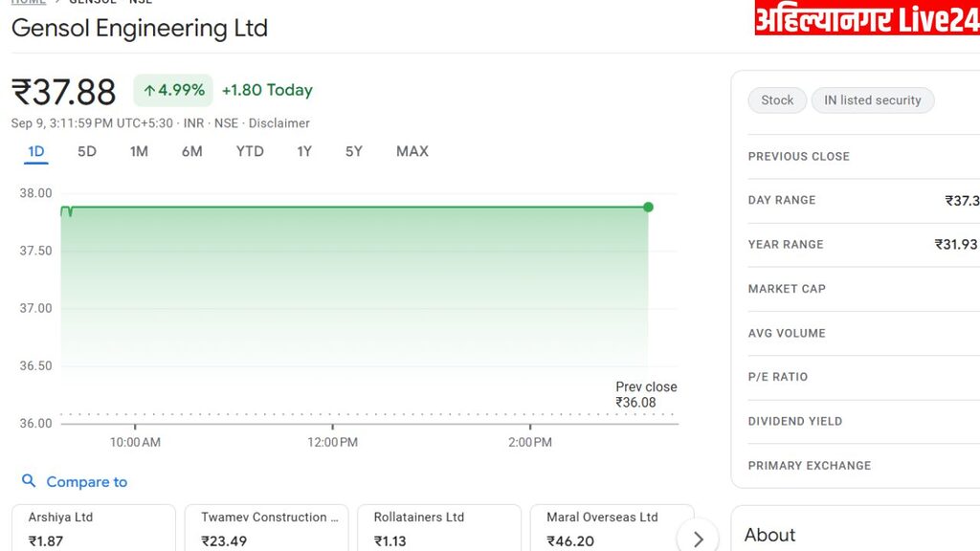Switch to the 1M chart range
980x551 pixels.
pyautogui.click(x=139, y=151)
